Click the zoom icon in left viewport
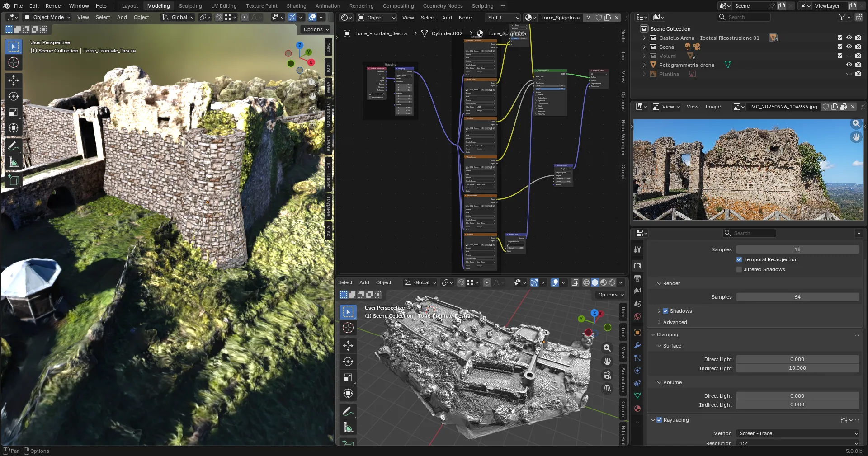This screenshot has width=868, height=456. point(312,82)
